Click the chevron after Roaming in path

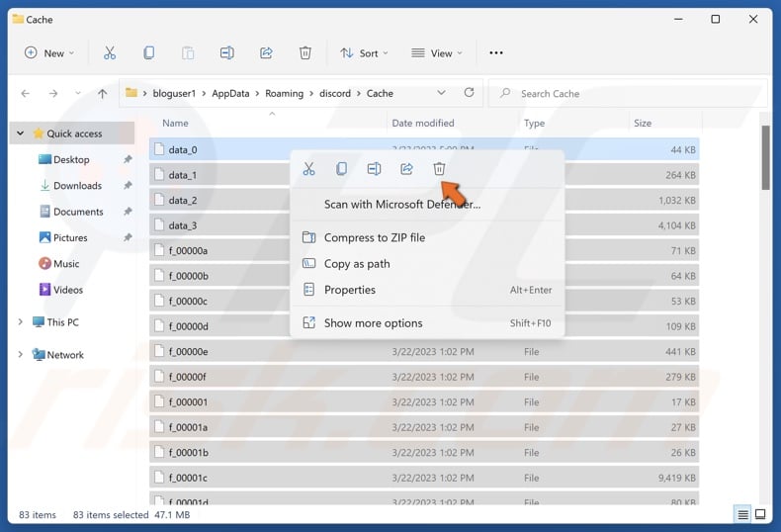click(311, 93)
